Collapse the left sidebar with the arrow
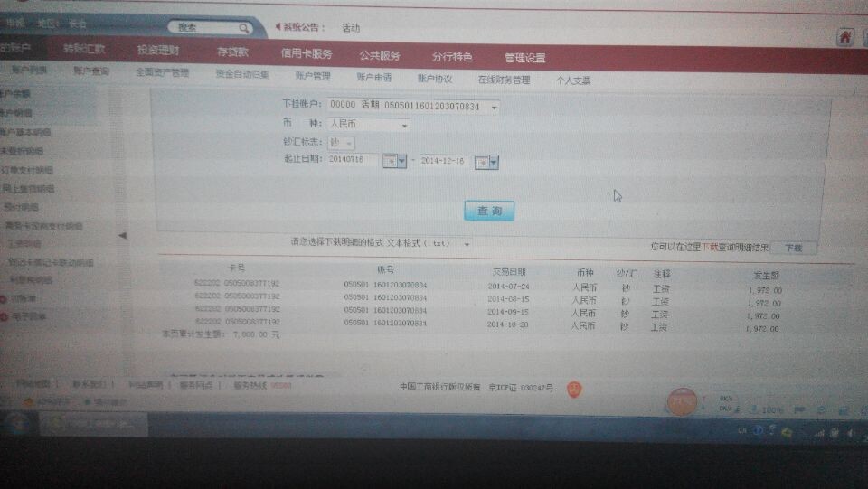Image resolution: width=868 pixels, height=489 pixels. click(122, 235)
